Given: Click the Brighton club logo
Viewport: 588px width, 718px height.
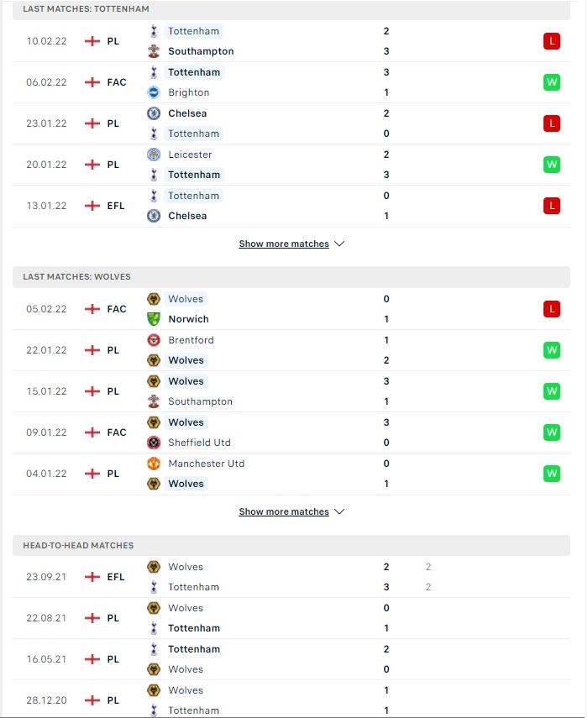Looking at the screenshot, I should [x=154, y=92].
